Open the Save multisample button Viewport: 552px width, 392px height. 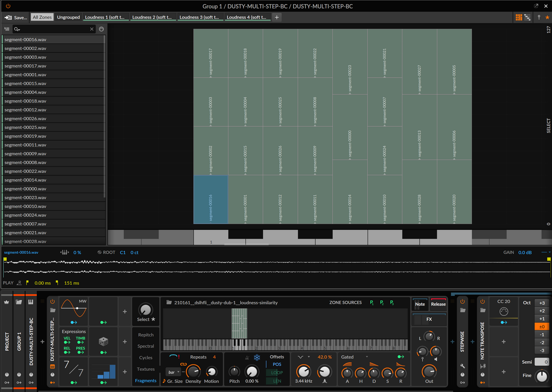pyautogui.click(x=16, y=17)
